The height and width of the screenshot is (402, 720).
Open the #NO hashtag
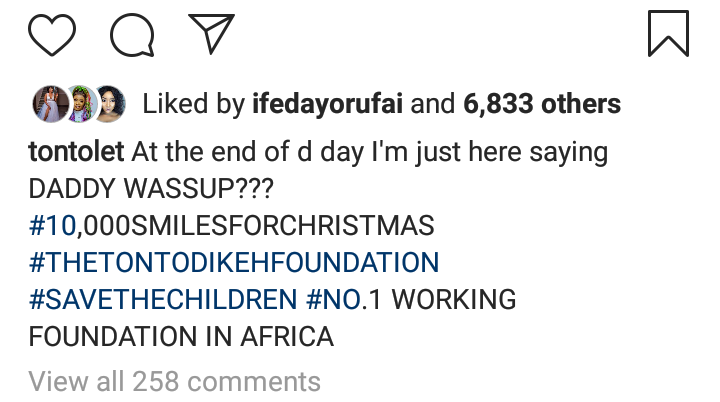[335, 299]
